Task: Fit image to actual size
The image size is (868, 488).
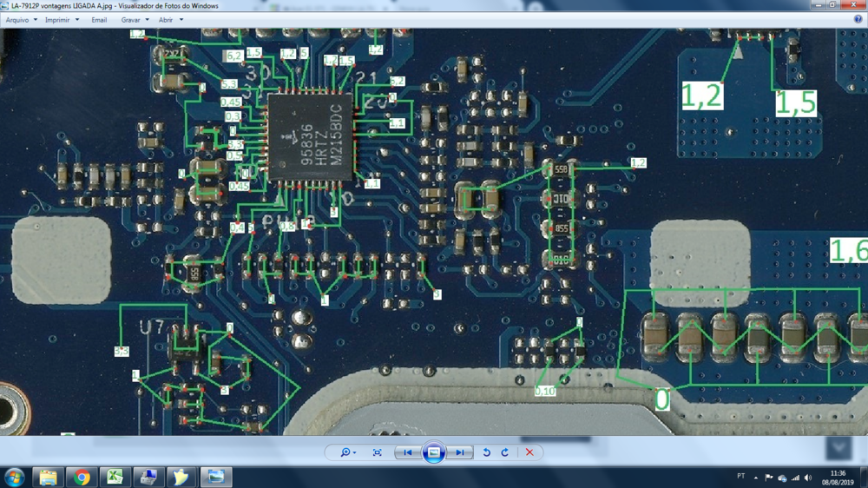Action: [377, 452]
